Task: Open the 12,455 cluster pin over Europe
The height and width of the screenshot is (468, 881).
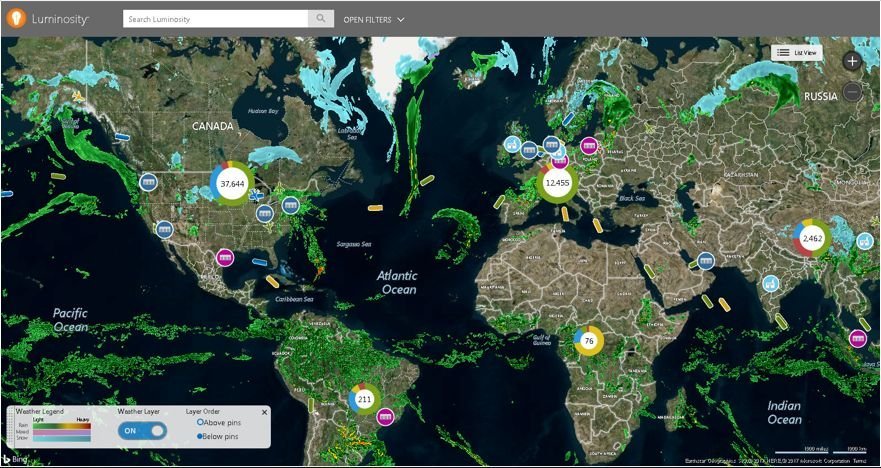Action: 557,183
